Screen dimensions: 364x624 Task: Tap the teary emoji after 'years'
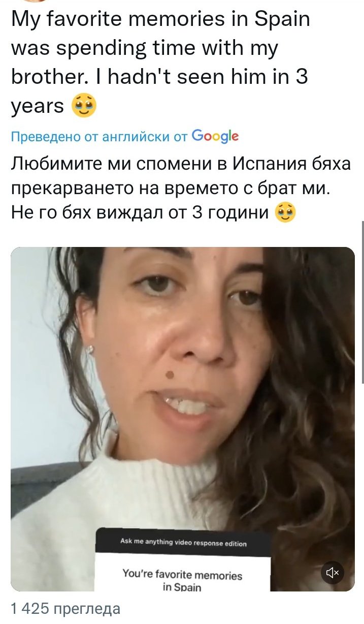84,106
